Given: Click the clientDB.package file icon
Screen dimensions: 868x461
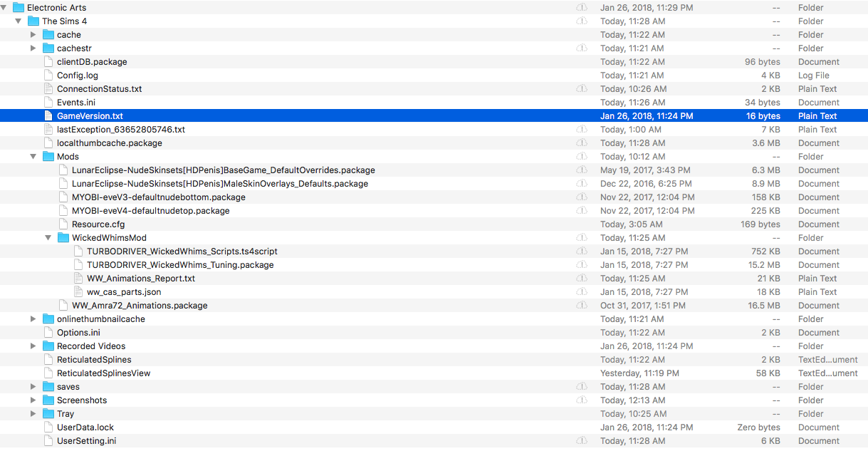Looking at the screenshot, I should 48,62.
